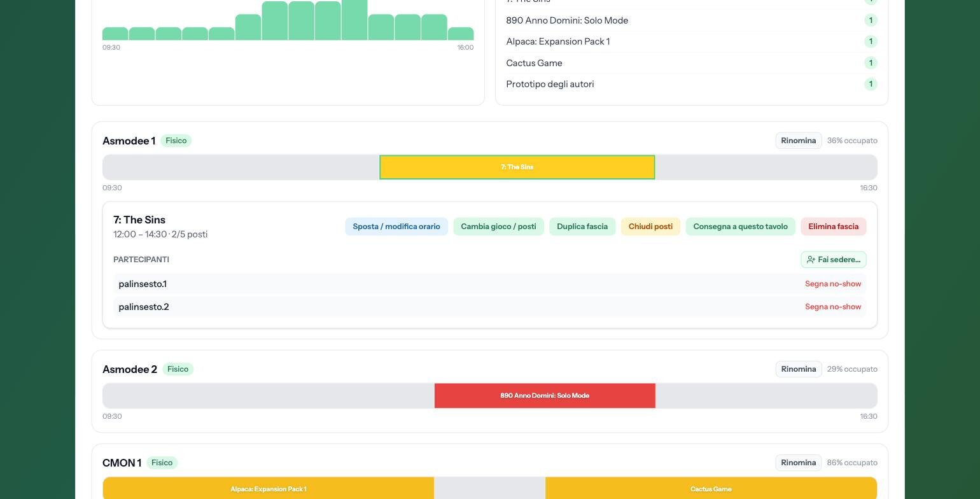Click the Fisico badge beside Asmodee 2

pos(178,369)
